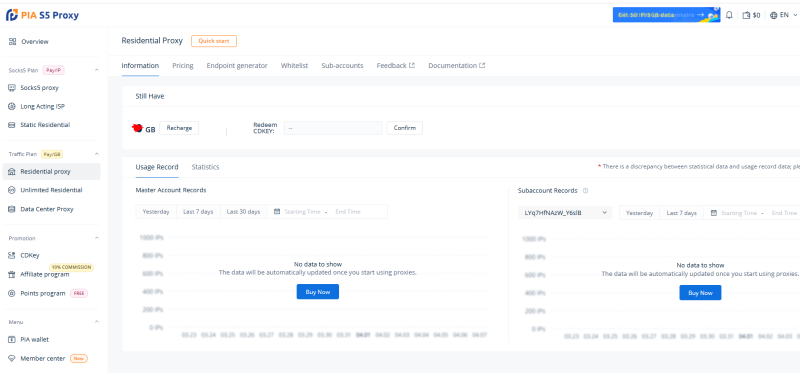Select Last 30 days for Master Account
This screenshot has height=373, width=800.
click(243, 211)
